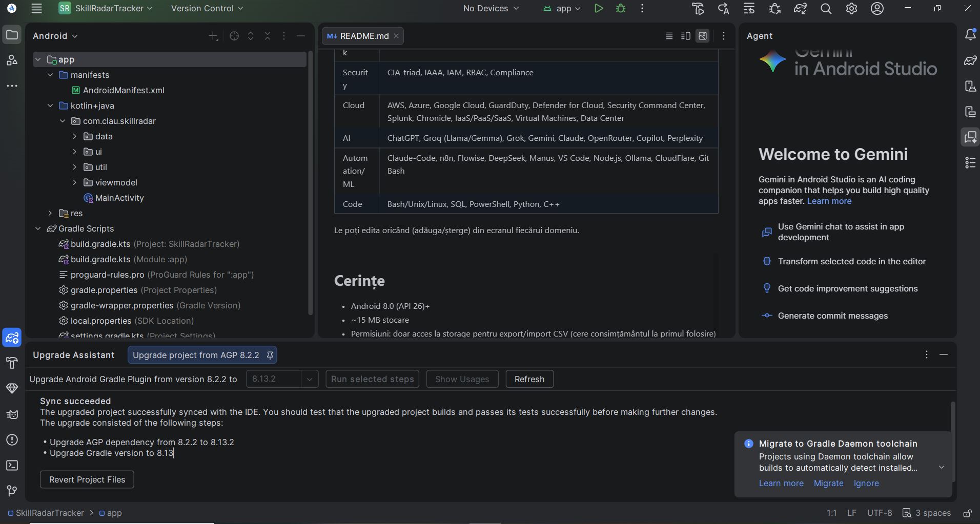Start debugging the app with bug icon
The image size is (980, 524).
(621, 9)
